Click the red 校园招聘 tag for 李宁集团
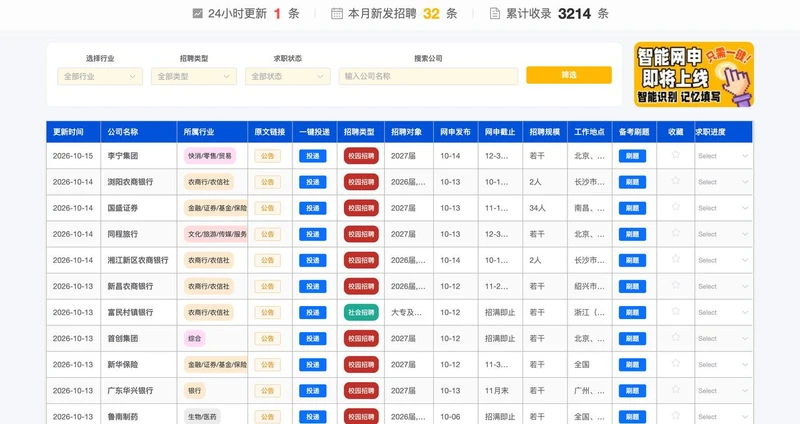The image size is (800, 424). [x=361, y=156]
